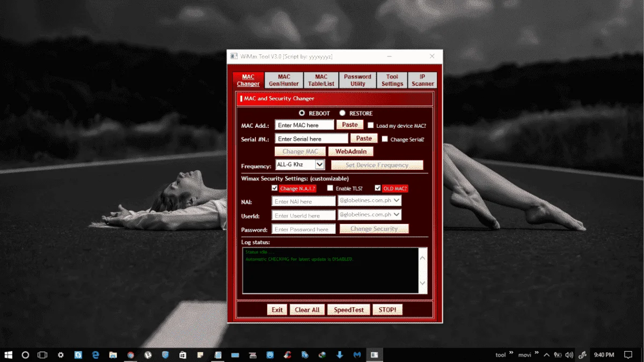Click Paste beside the MAC address field
This screenshot has height=362, width=644.
(350, 125)
